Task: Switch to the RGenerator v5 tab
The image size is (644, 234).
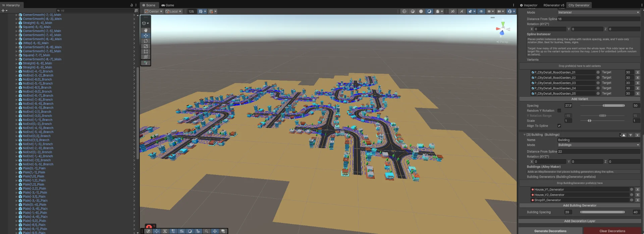Action: 554,5
